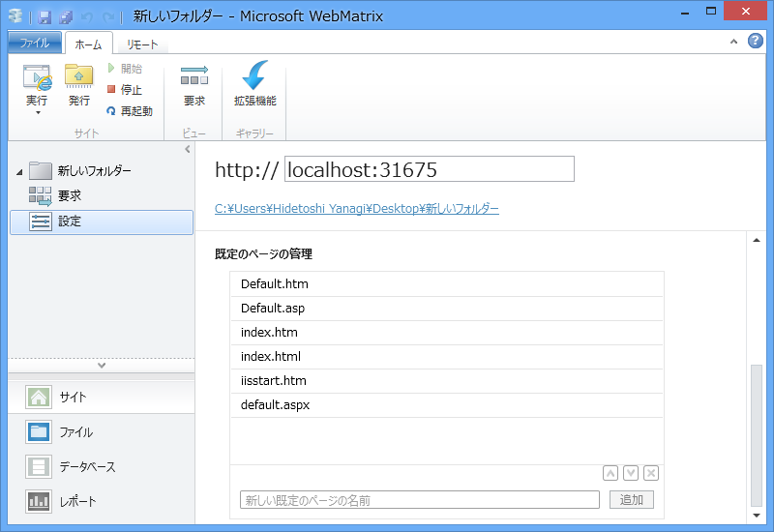Collapse the left navigation pane
Image resolution: width=774 pixels, height=532 pixels.
point(188,149)
